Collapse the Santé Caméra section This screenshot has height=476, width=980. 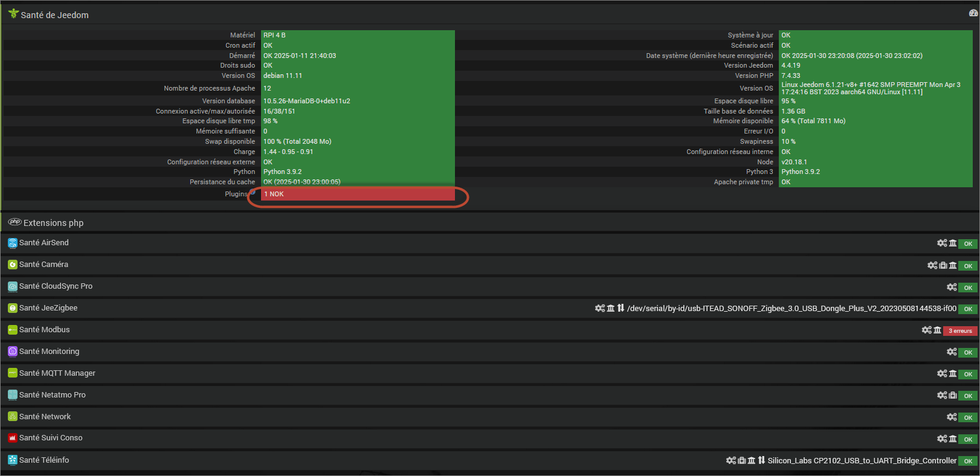point(490,265)
